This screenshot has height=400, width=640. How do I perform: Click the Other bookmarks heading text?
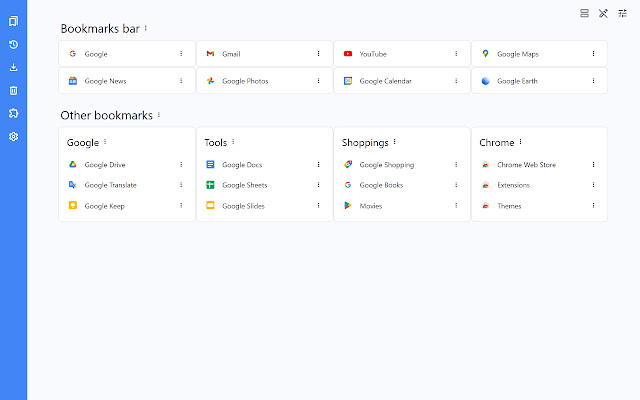[107, 116]
